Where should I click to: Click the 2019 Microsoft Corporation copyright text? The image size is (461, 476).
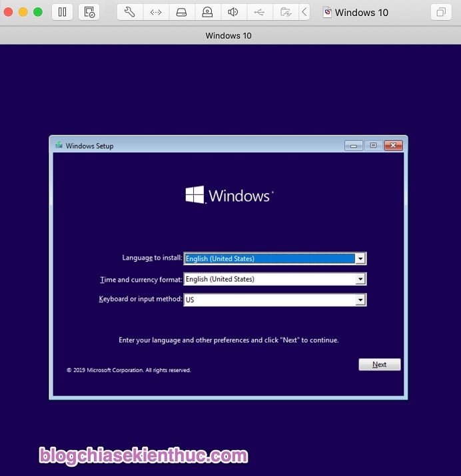(x=129, y=370)
